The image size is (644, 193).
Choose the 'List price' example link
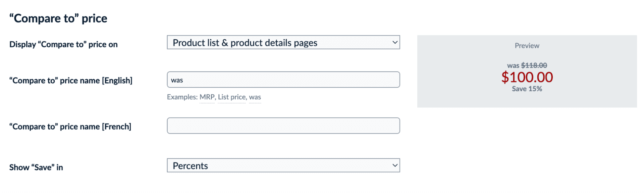click(x=232, y=97)
